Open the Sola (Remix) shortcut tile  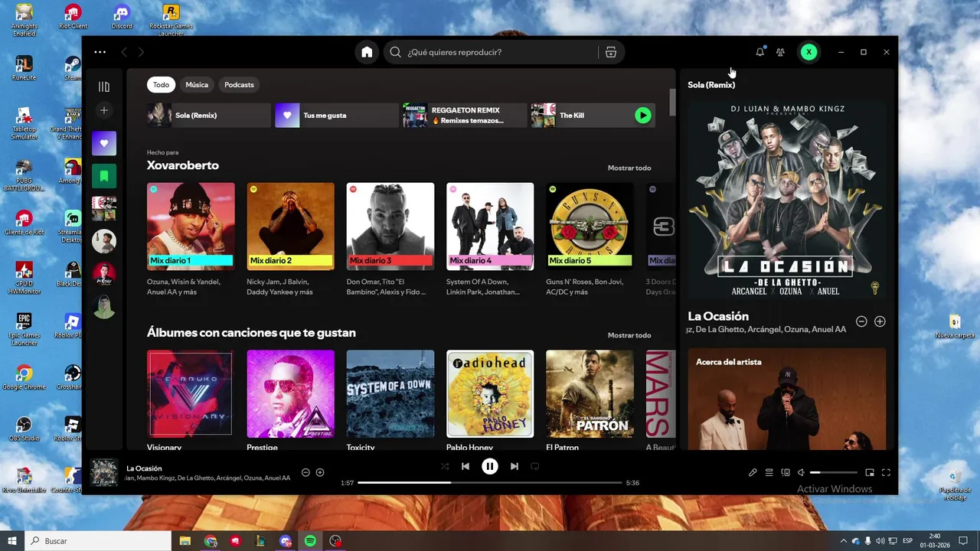pos(209,116)
